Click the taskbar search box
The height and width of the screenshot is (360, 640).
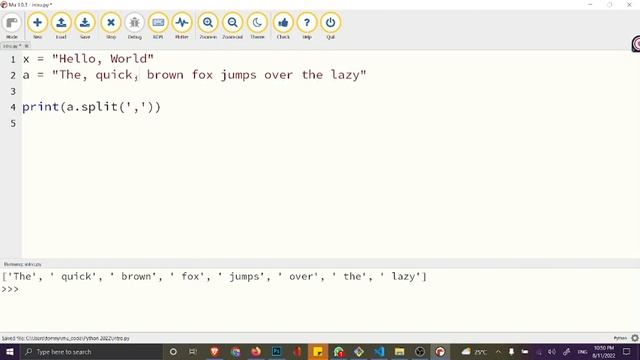pos(91,352)
